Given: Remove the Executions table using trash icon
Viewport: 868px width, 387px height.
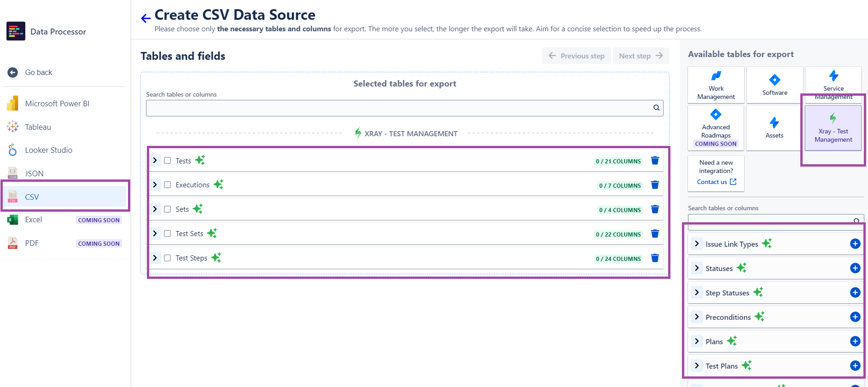Looking at the screenshot, I should click(x=655, y=185).
